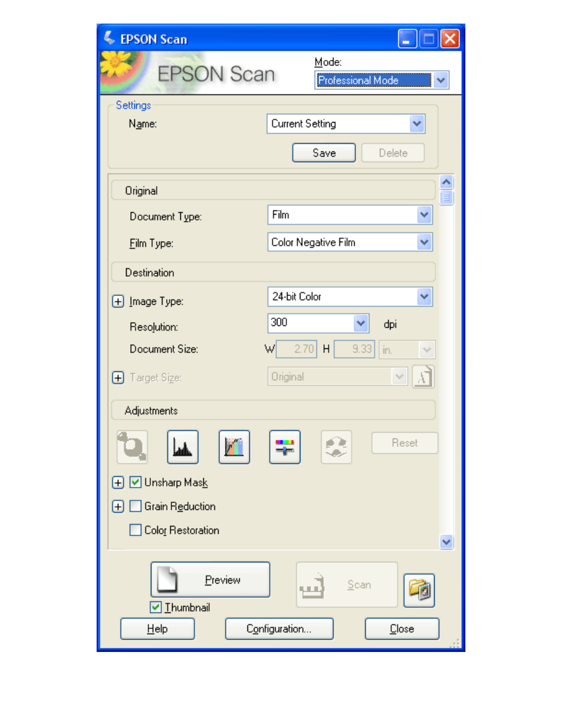This screenshot has width=562, height=728.
Task: Click the Color Palette adjustment icon
Action: coord(336,447)
